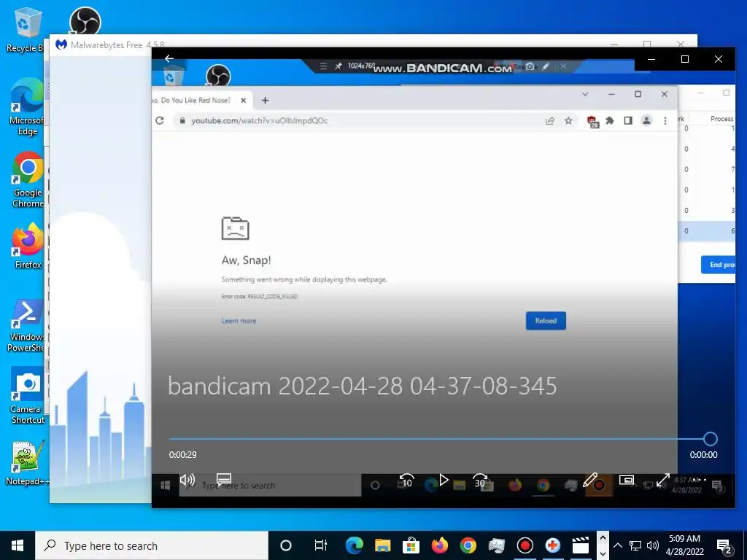
Task: Select the Microsoft Edge desktop shortcut
Action: (27, 107)
